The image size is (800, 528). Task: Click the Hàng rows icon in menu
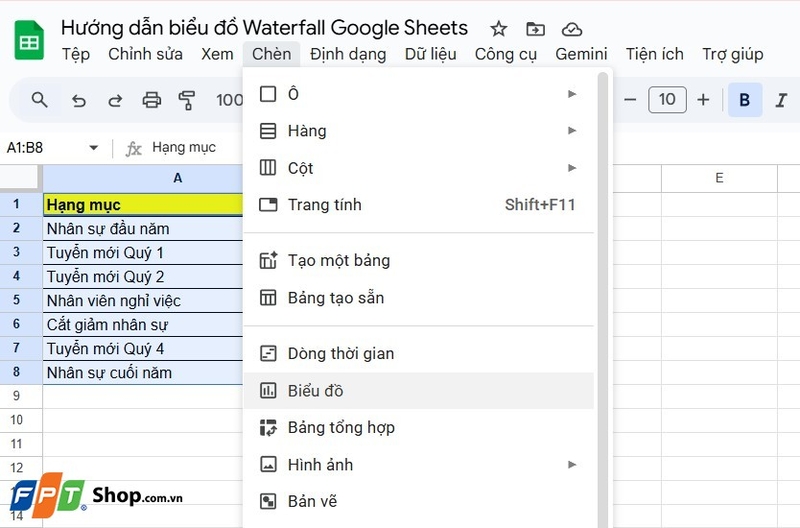(268, 131)
